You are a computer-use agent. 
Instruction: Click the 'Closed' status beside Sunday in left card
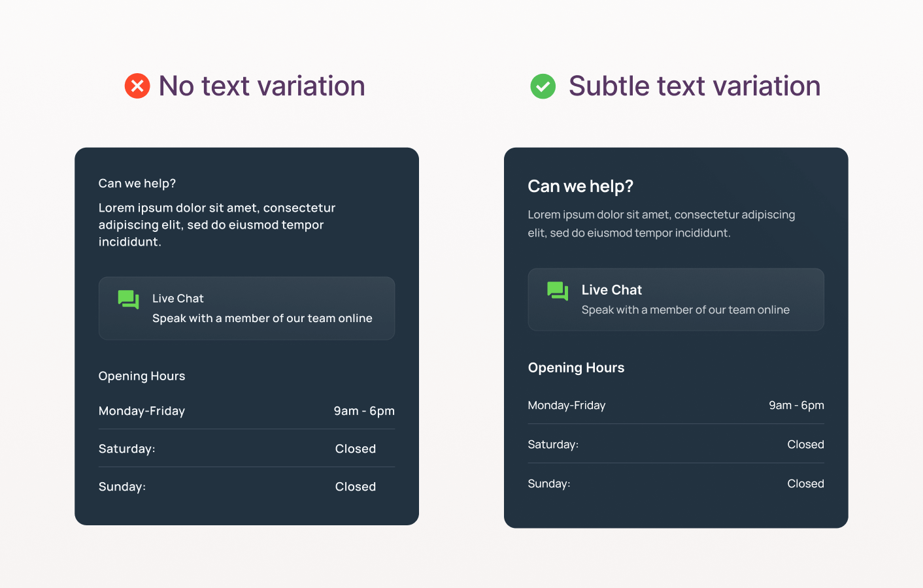pos(356,487)
